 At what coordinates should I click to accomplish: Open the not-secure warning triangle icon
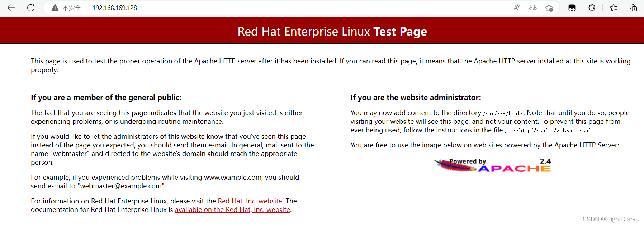pyautogui.click(x=55, y=8)
